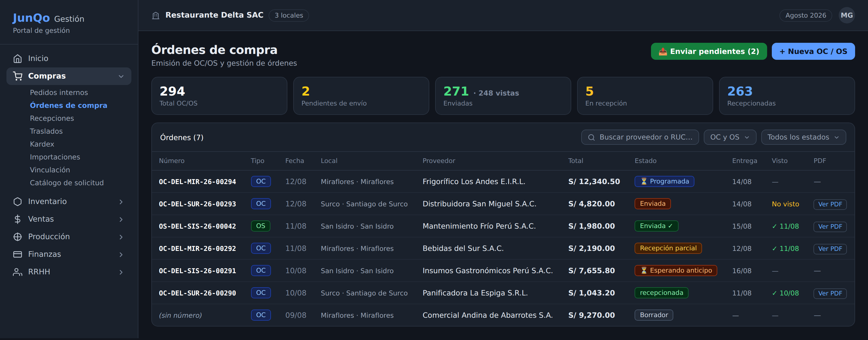Click the Proveedor column header
Screen dimensions: 868x340
tap(439, 161)
